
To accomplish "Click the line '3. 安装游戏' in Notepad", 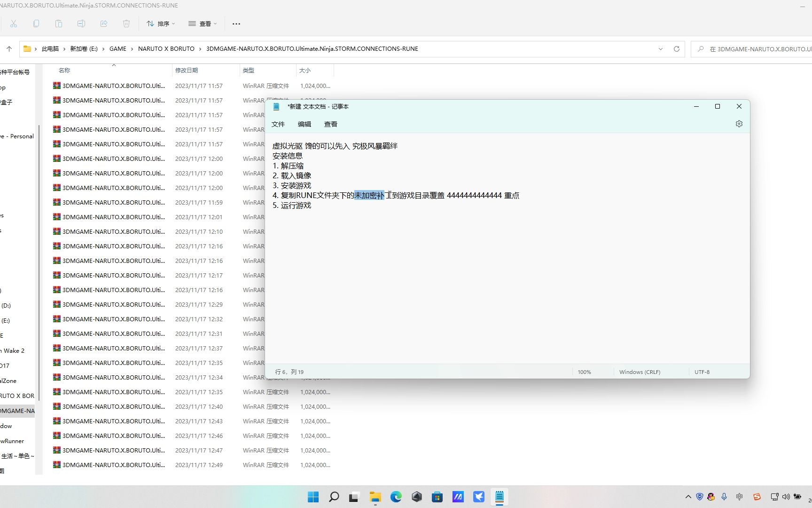I will coord(292,186).
